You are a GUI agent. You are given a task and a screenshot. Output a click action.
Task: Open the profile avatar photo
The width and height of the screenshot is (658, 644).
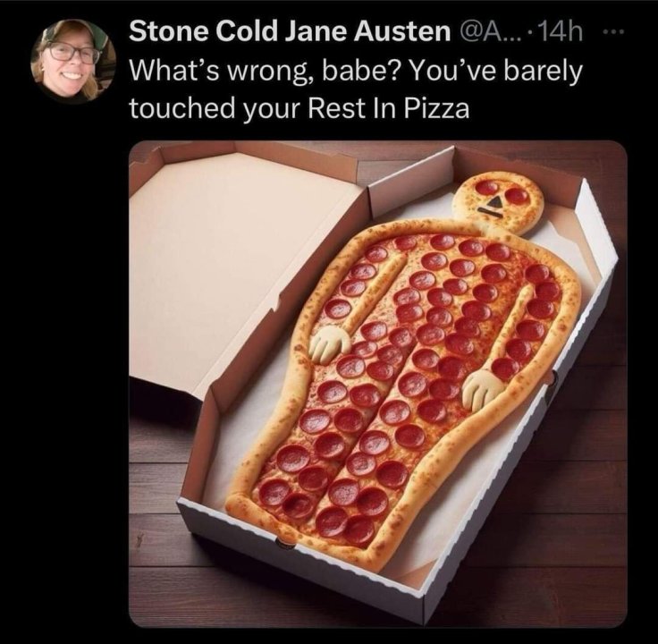(x=73, y=62)
